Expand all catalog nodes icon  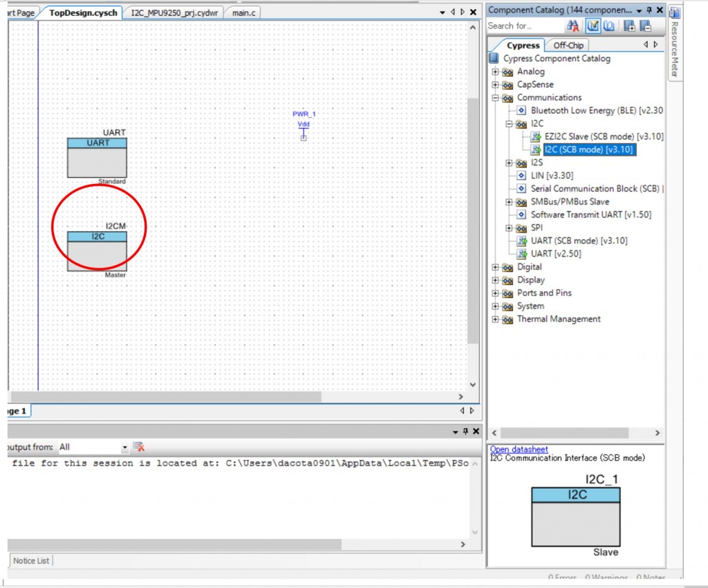(x=629, y=26)
